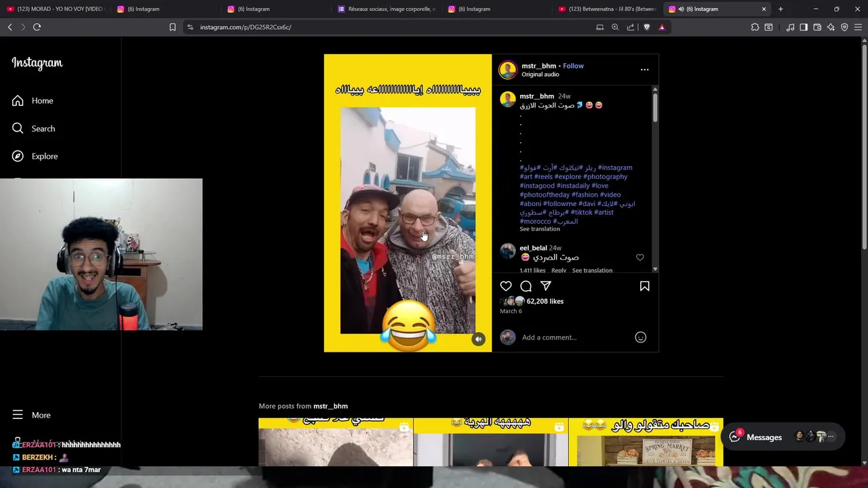
Task: Switch to MORAD - YO NO VOY tab
Action: point(55,9)
